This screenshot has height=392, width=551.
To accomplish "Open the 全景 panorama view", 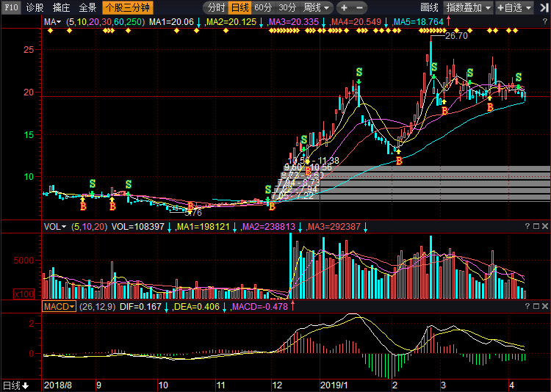I will click(x=87, y=7).
